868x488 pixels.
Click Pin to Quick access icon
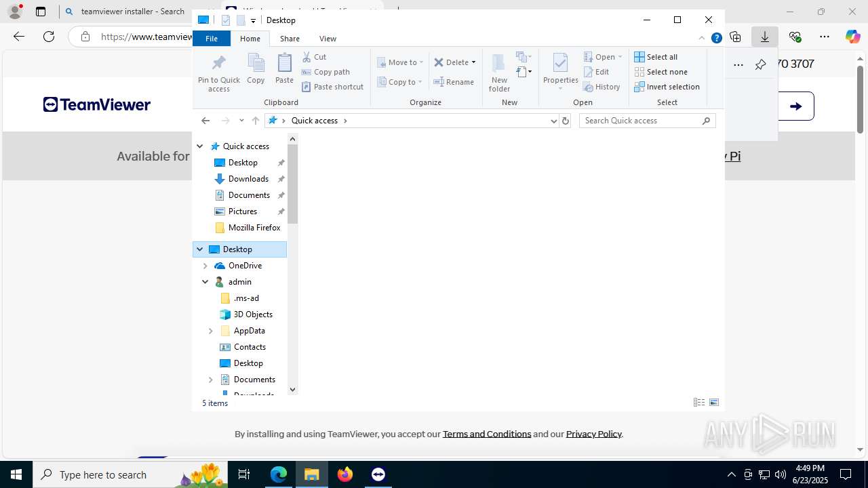218,74
